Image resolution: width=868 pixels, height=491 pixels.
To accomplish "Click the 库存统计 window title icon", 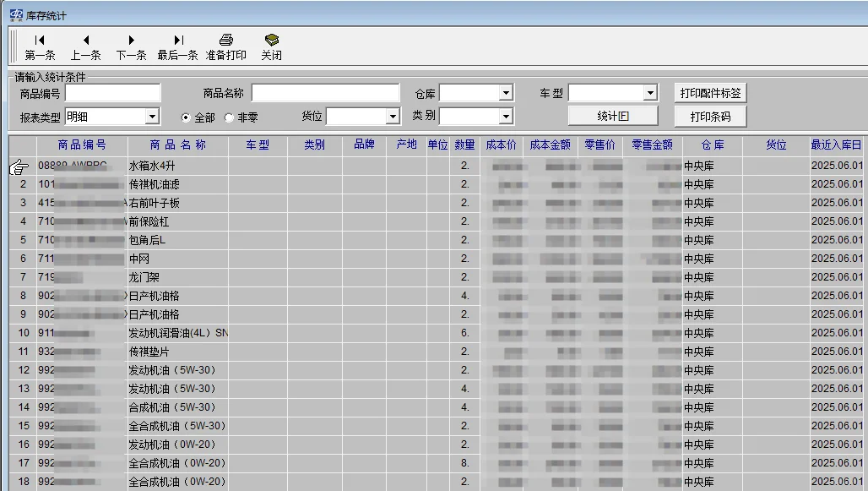I will click(16, 15).
